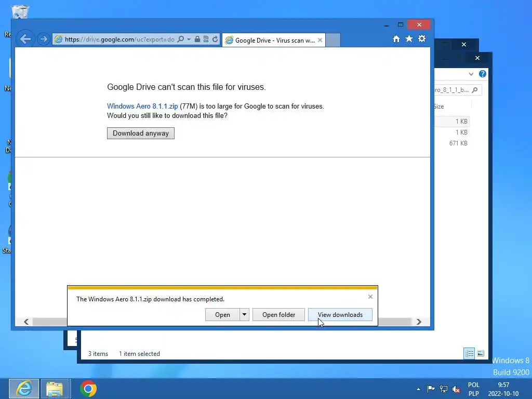Minimize the Internet Explorer window
This screenshot has width=532, height=399.
387,25
